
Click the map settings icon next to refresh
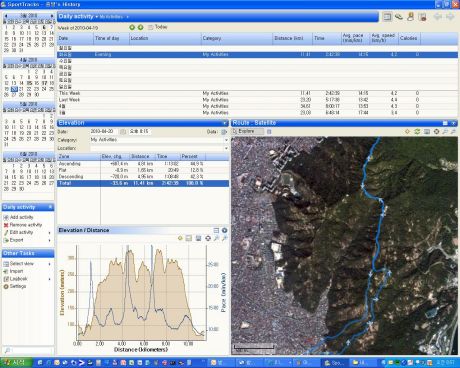(x=427, y=132)
